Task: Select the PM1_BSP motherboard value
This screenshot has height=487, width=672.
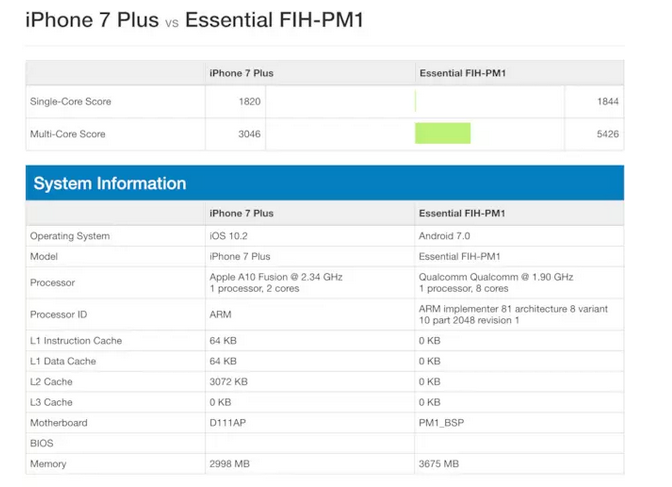Action: pos(441,423)
